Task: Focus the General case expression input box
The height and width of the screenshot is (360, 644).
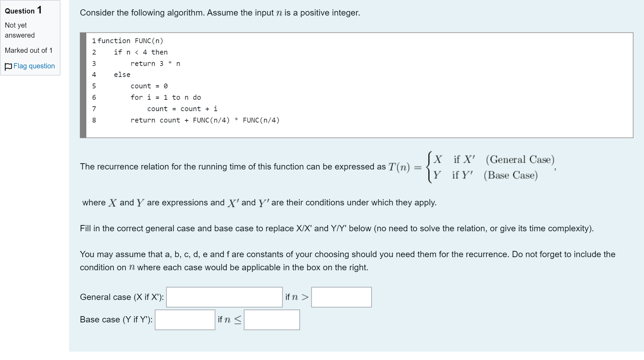Action: pyautogui.click(x=224, y=297)
